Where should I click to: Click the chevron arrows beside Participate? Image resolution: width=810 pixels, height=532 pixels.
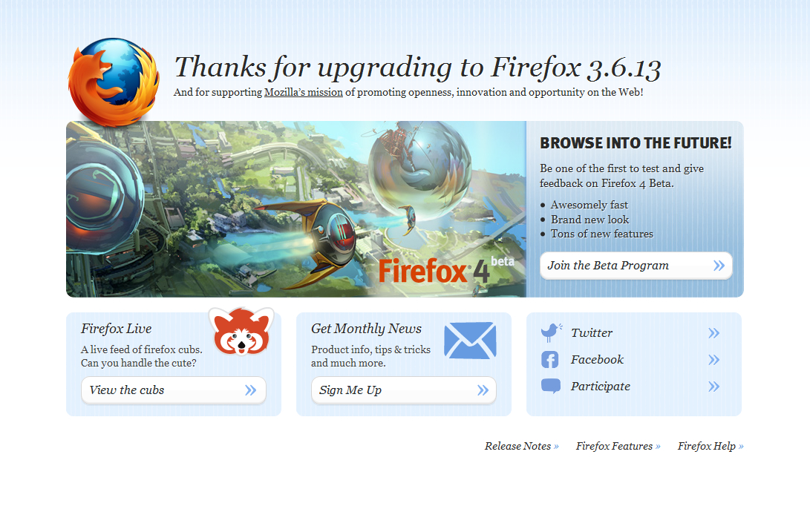coord(714,387)
